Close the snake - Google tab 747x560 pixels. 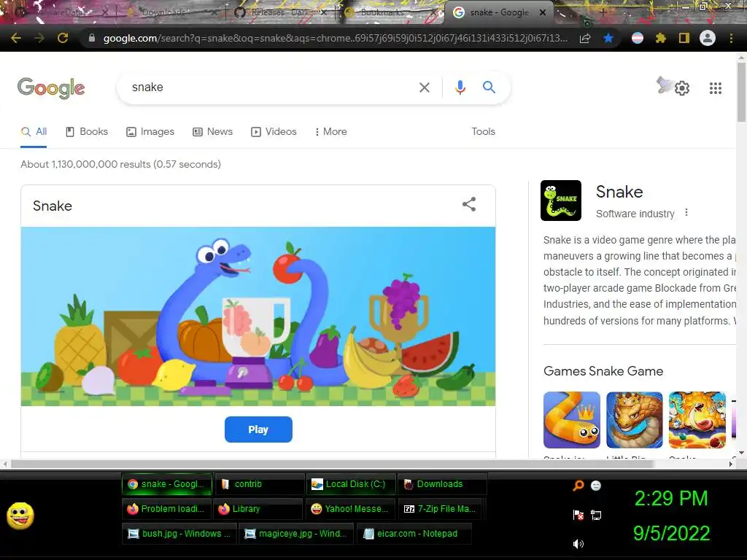(x=543, y=12)
